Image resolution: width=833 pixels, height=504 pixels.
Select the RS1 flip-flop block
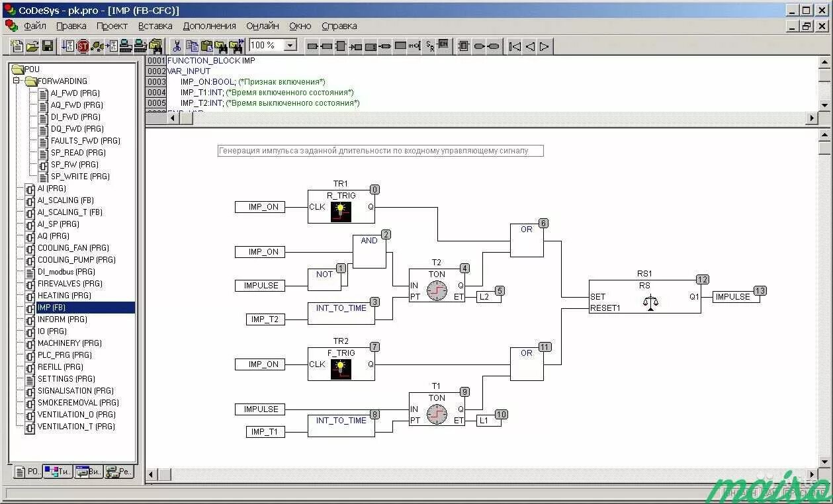(x=645, y=296)
